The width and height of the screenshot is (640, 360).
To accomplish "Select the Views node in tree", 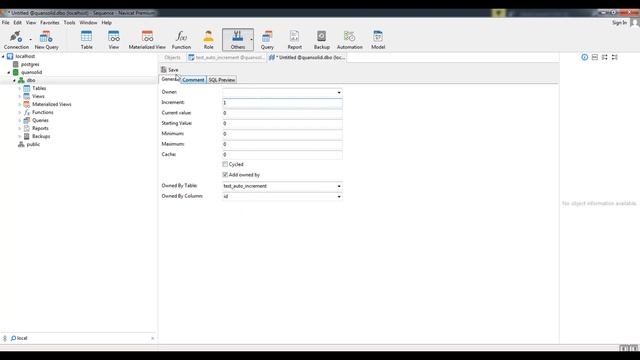I will (x=38, y=96).
